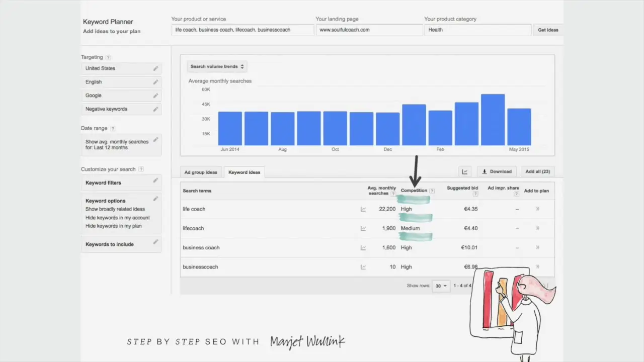Select the "business coach" search term
This screenshot has height=362, width=644.
point(201,248)
